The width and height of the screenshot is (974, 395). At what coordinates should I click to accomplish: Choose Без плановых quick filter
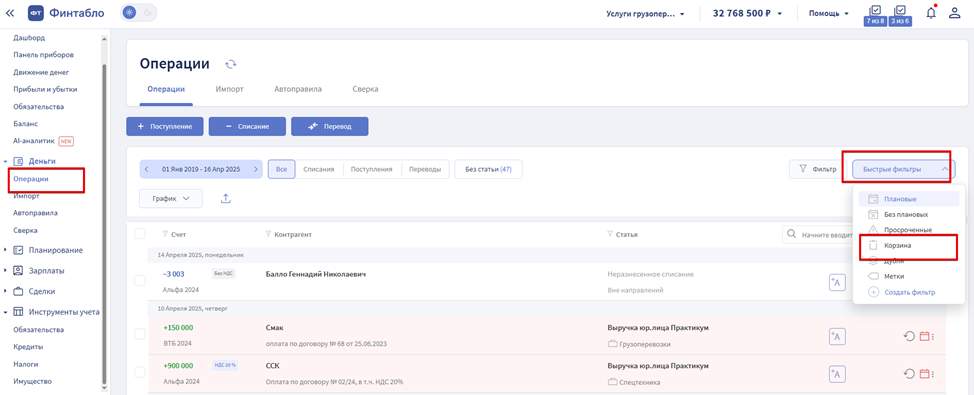(x=909, y=214)
